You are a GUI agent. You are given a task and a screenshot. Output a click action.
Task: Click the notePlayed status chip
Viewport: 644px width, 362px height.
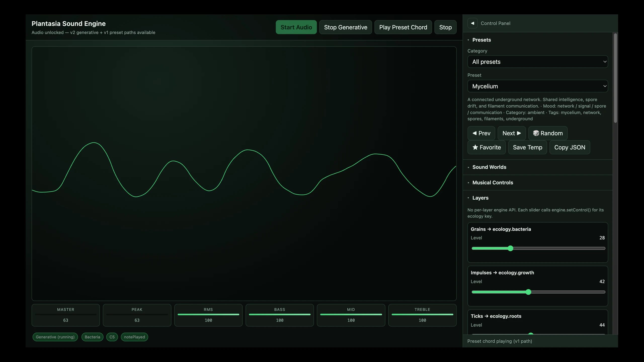click(x=134, y=337)
